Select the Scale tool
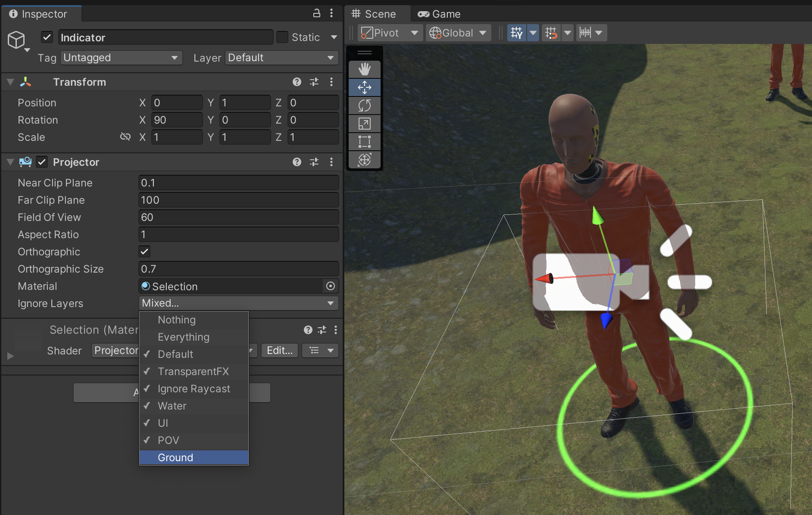Screen dimensions: 812x515 [364, 124]
